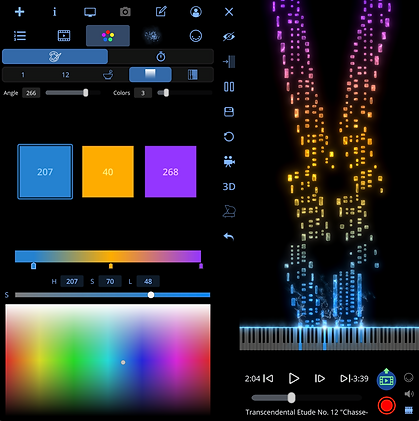Screen dimensions: 419x421
Task: Open the info icon
Action: (55, 12)
